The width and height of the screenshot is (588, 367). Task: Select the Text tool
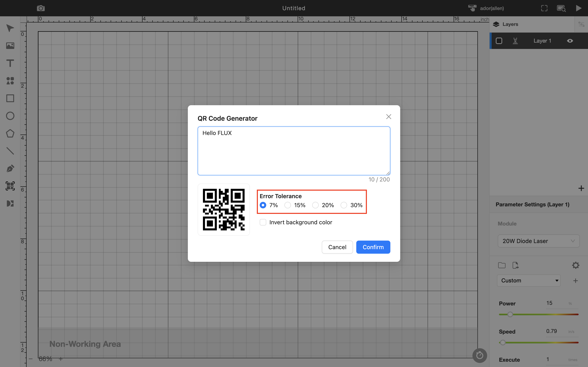coord(10,63)
